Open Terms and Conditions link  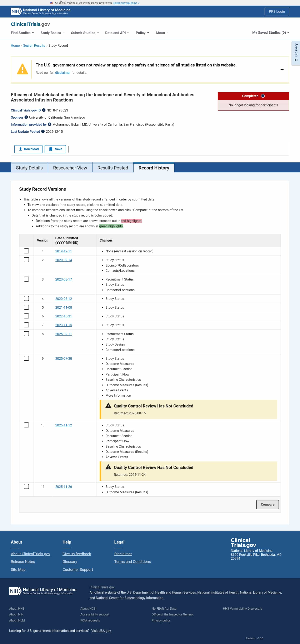(x=132, y=562)
